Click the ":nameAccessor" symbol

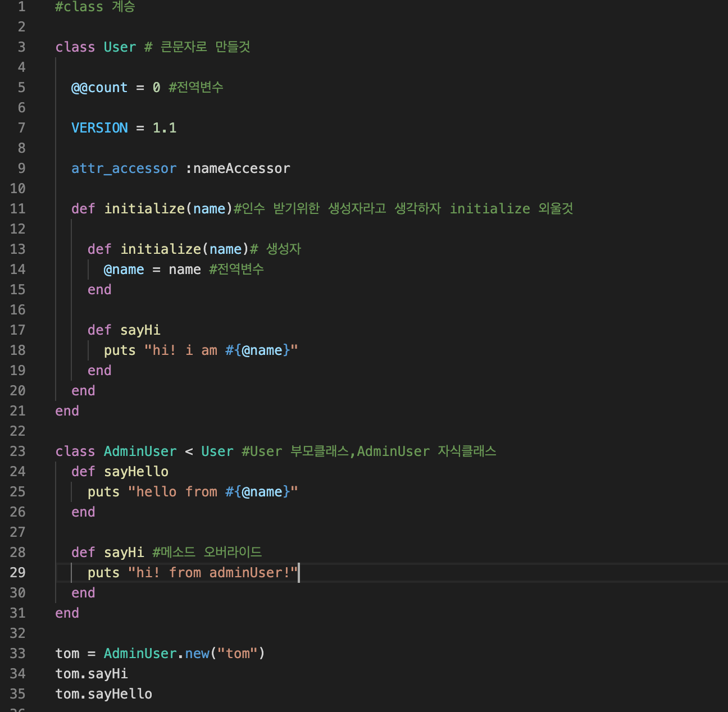coord(238,168)
